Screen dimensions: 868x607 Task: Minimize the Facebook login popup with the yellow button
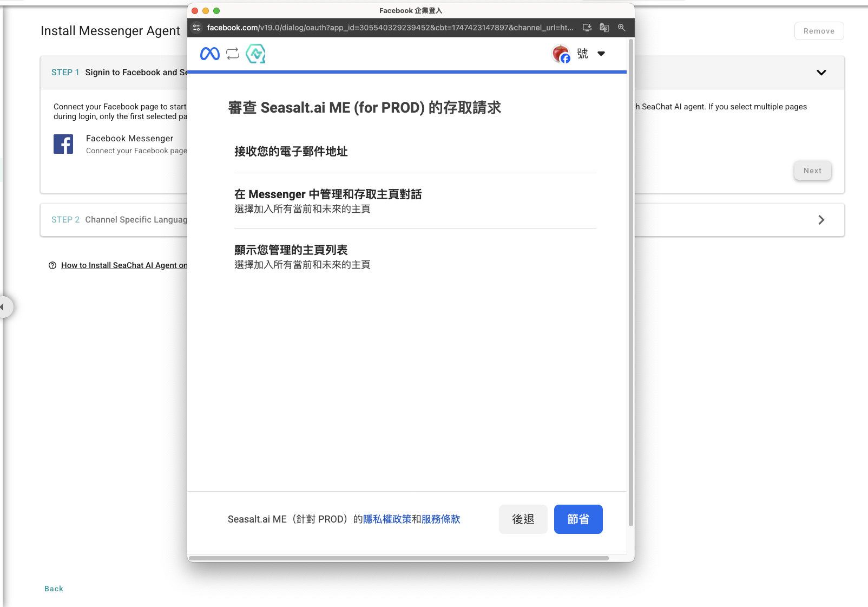206,11
